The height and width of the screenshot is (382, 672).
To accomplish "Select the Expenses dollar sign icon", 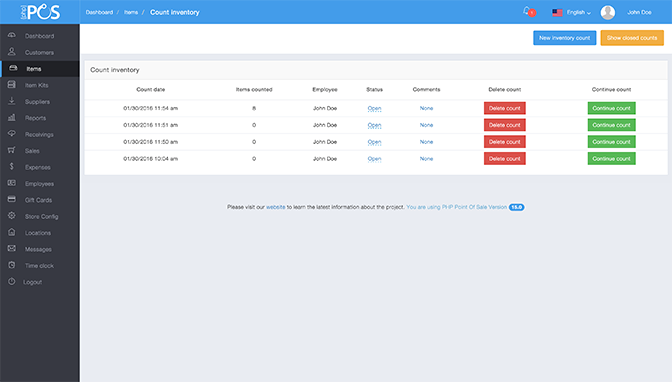I will tap(12, 167).
